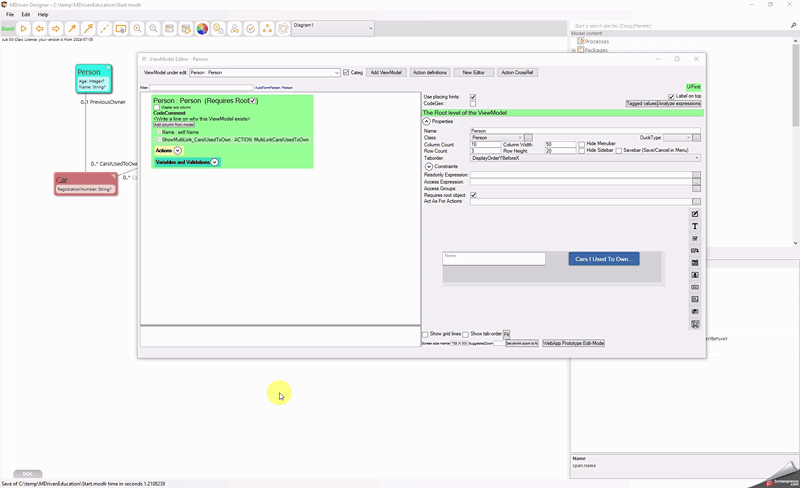Image resolution: width=800 pixels, height=488 pixels.
Task: Click the checkmark validation toolbar icon
Action: pyautogui.click(x=251, y=29)
